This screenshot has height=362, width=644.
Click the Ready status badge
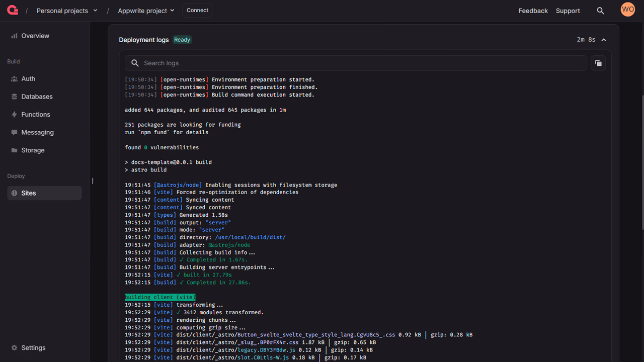point(182,40)
